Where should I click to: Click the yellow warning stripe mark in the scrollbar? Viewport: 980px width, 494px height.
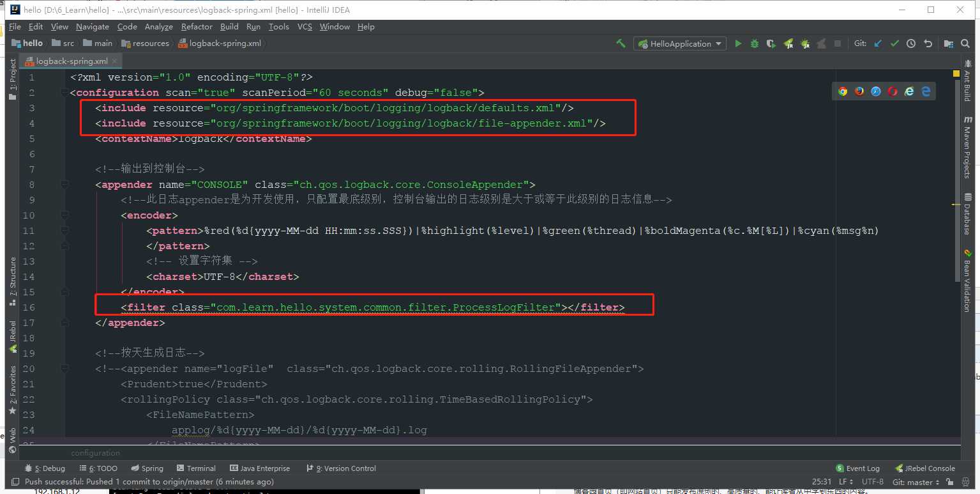956,205
